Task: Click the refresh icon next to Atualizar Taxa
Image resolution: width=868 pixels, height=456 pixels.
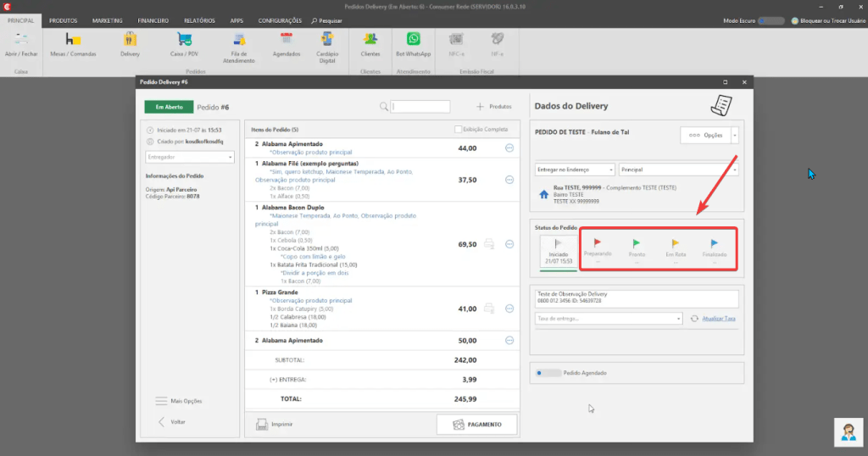Action: (694, 319)
